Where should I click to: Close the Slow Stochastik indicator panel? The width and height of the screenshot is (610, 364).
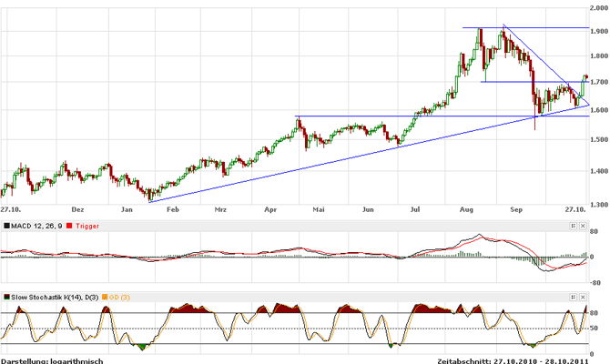click(x=584, y=297)
